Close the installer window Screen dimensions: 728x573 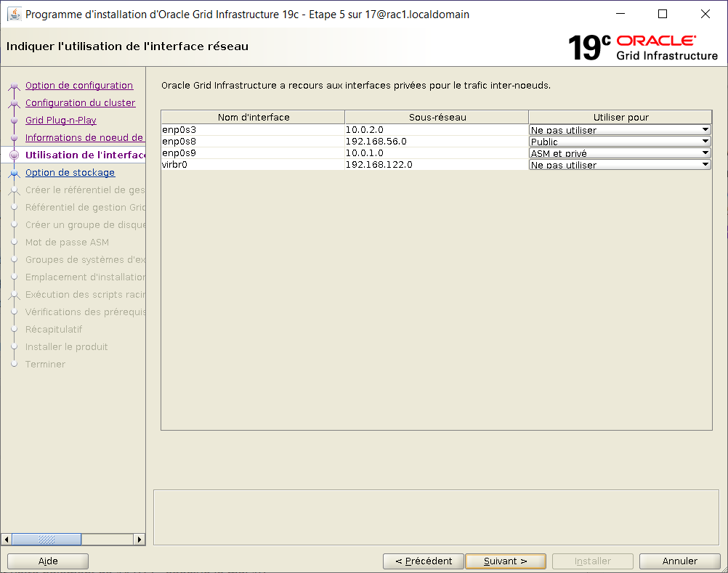705,14
